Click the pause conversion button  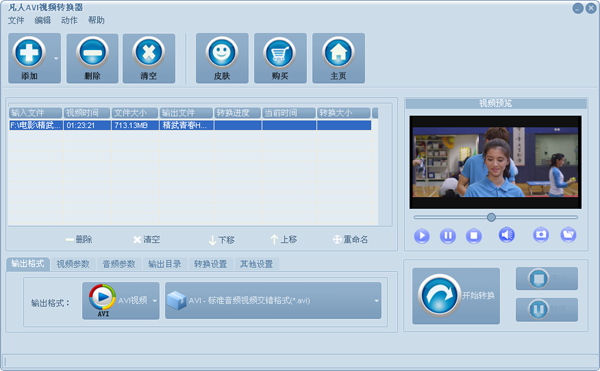click(x=547, y=309)
